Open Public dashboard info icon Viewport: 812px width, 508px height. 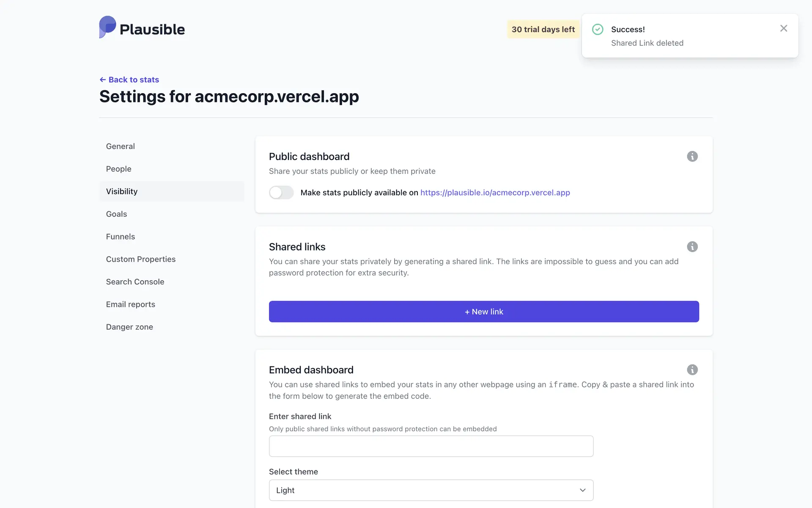[x=692, y=157]
